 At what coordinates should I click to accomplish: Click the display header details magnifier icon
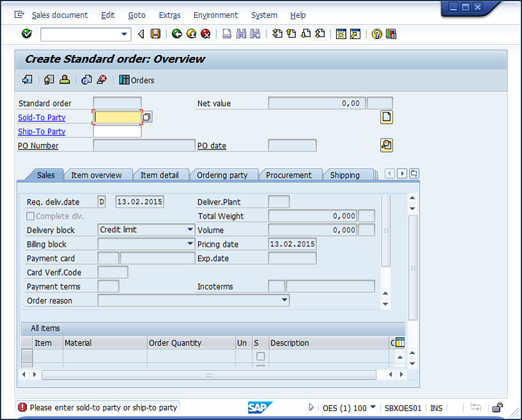click(387, 145)
